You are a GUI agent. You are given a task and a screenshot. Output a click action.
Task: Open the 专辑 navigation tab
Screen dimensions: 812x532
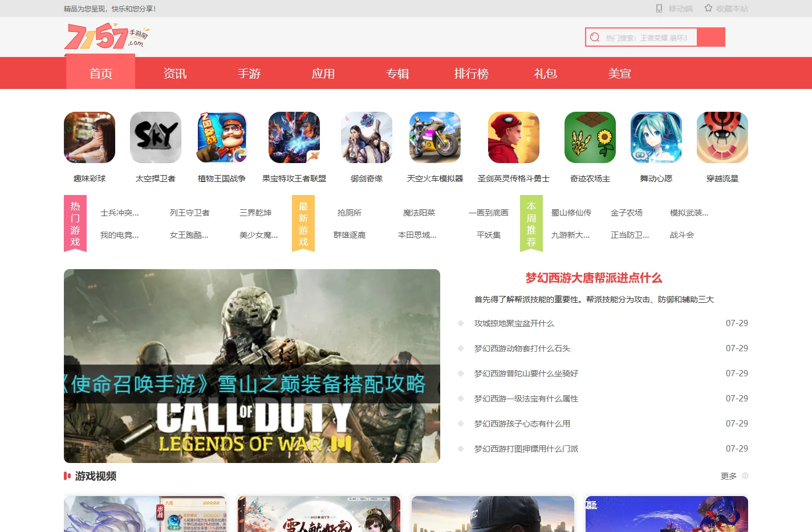[x=397, y=74]
